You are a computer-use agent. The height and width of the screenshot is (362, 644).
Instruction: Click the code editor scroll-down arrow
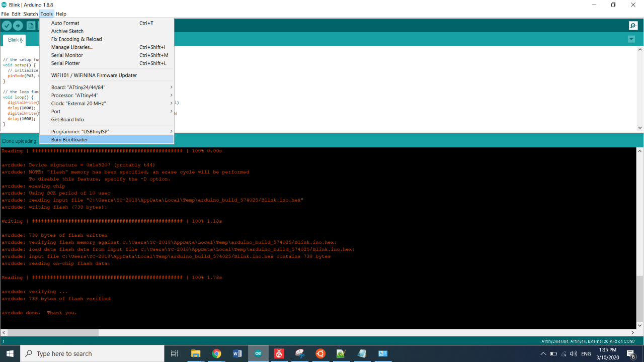(x=640, y=128)
